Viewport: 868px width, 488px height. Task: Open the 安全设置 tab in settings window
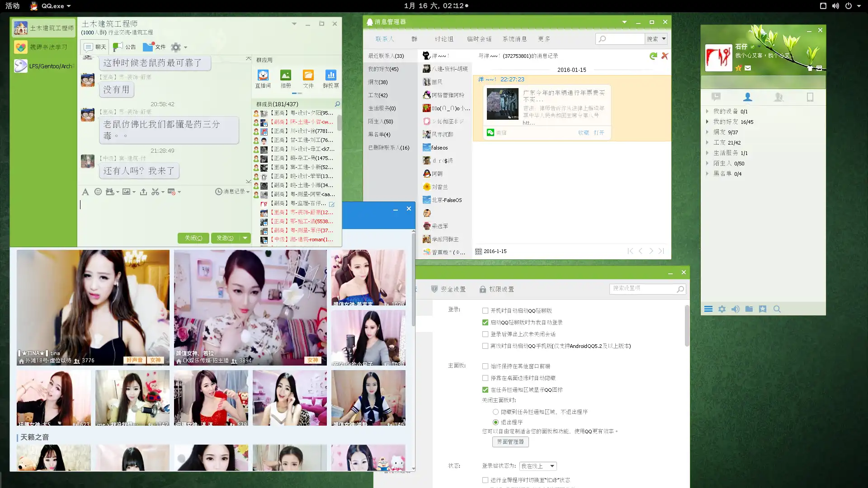[x=448, y=289]
